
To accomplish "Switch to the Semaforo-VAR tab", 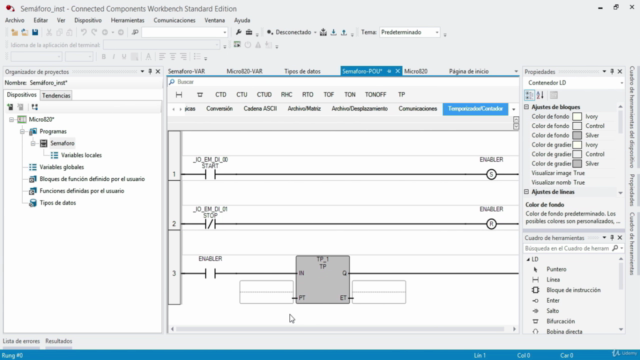I will [x=187, y=71].
